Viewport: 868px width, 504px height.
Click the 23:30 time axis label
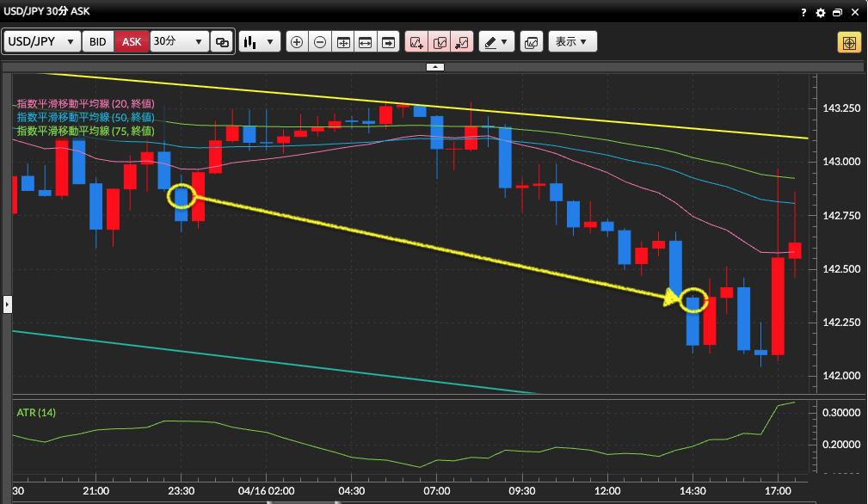tap(181, 491)
